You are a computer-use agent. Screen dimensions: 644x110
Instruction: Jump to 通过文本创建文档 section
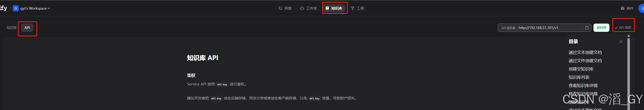coord(585,52)
